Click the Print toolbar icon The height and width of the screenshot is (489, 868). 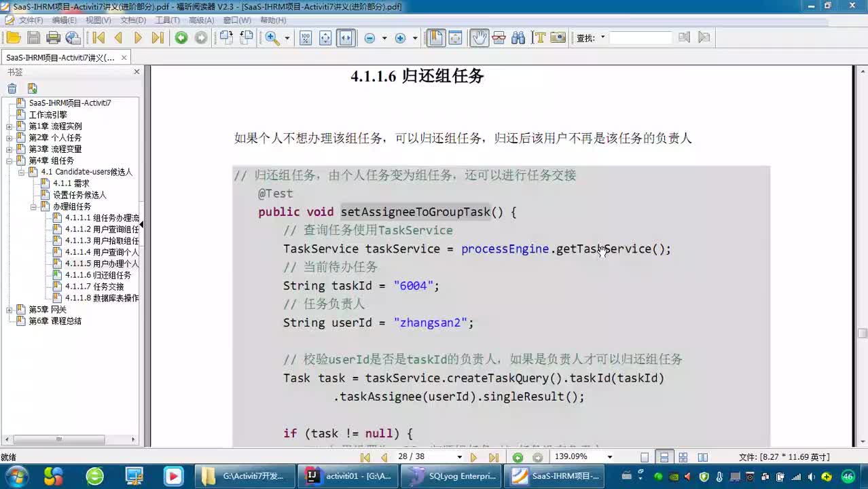[x=53, y=38]
